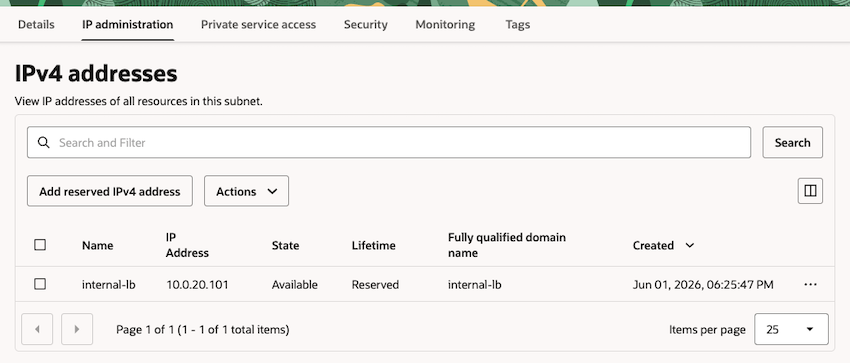Focus the Search and Filter field
Screen dimensions: 850x363
click(389, 142)
